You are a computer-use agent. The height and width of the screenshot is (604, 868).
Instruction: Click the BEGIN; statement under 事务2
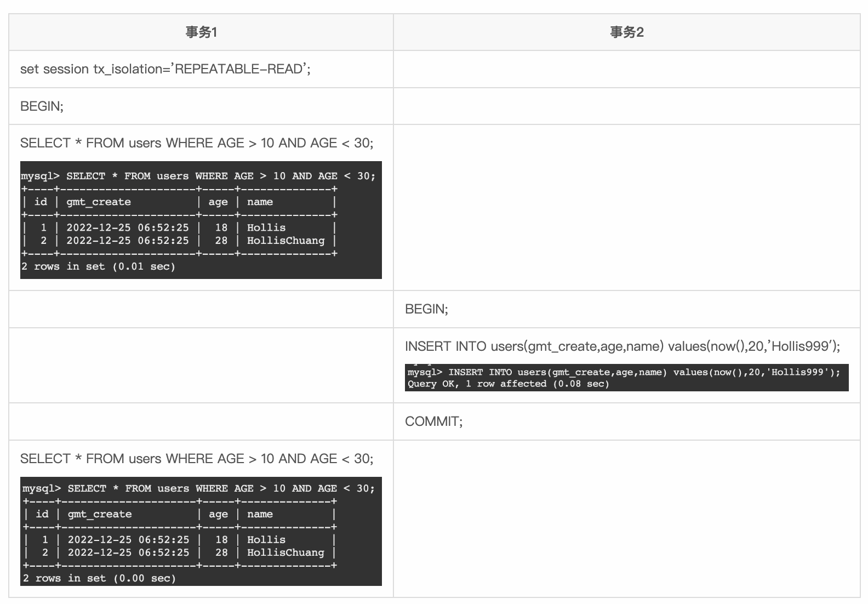(426, 309)
